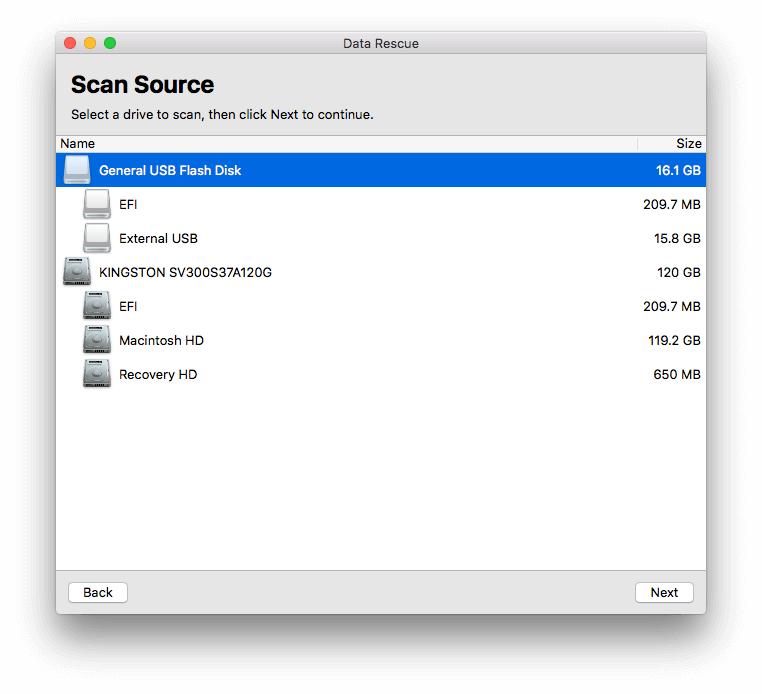The width and height of the screenshot is (762, 694).
Task: Click the External USB volume icon
Action: click(x=97, y=238)
